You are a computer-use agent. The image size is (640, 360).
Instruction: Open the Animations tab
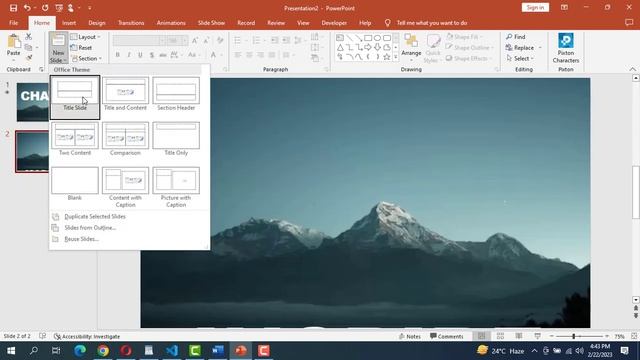click(171, 23)
